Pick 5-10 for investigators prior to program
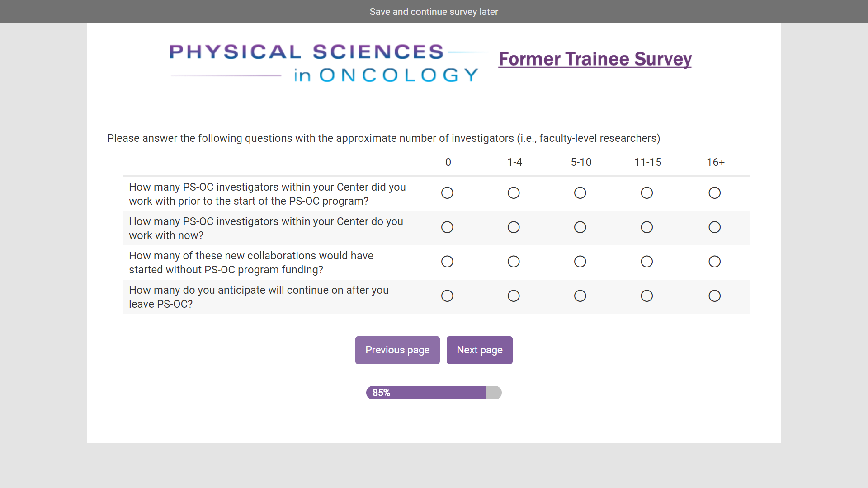Image resolution: width=868 pixels, height=488 pixels. coord(580,193)
